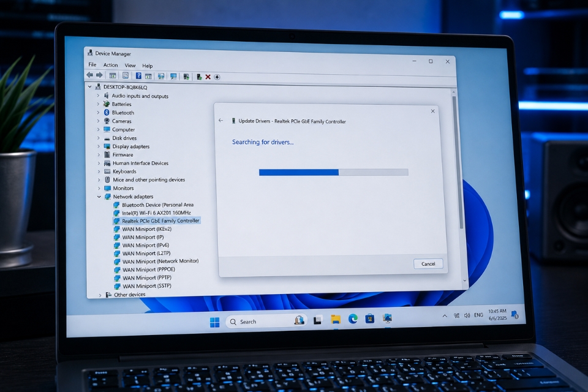
Task: Select Intel(R) Wi-Fi 6 AX201 160MHz
Action: [x=153, y=213]
